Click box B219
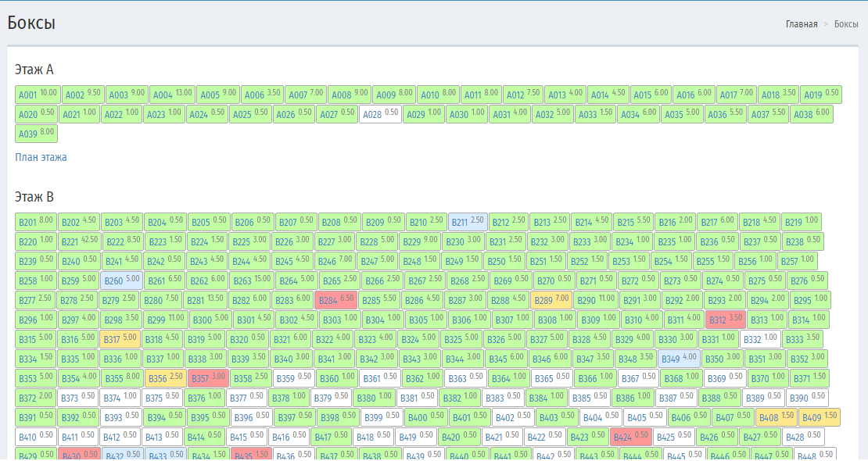 click(801, 222)
